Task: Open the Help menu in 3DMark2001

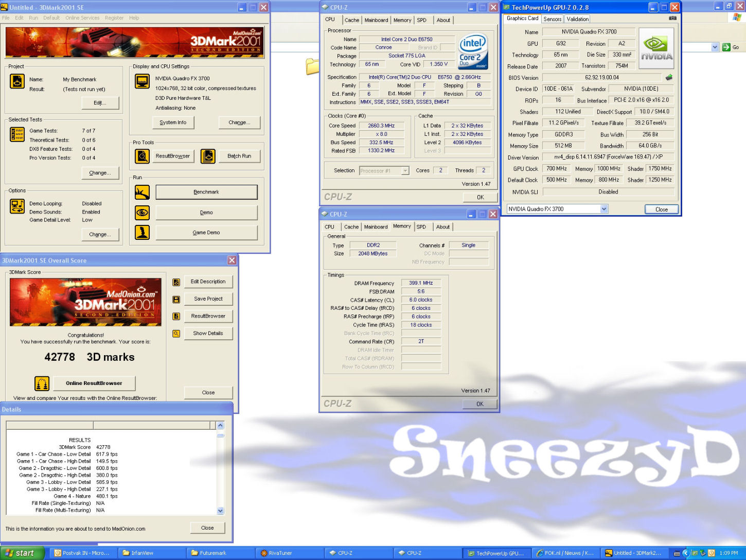Action: point(134,17)
